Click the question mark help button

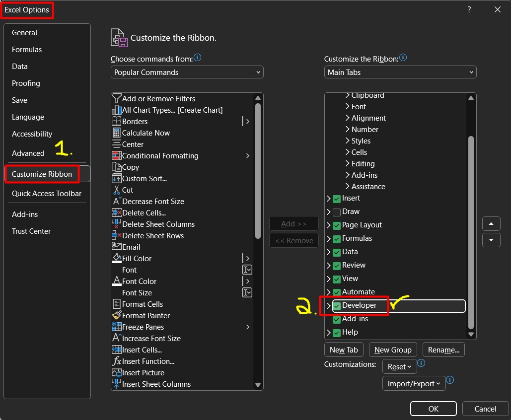pyautogui.click(x=469, y=9)
